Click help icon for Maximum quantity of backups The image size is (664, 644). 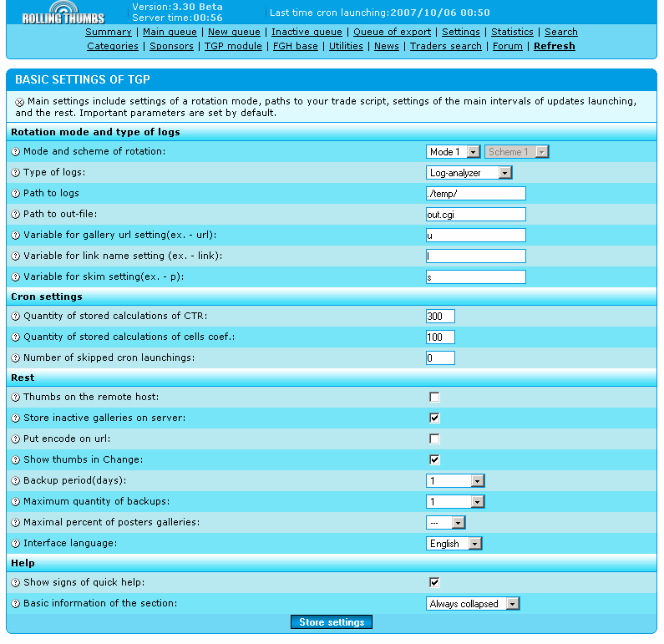click(x=16, y=502)
